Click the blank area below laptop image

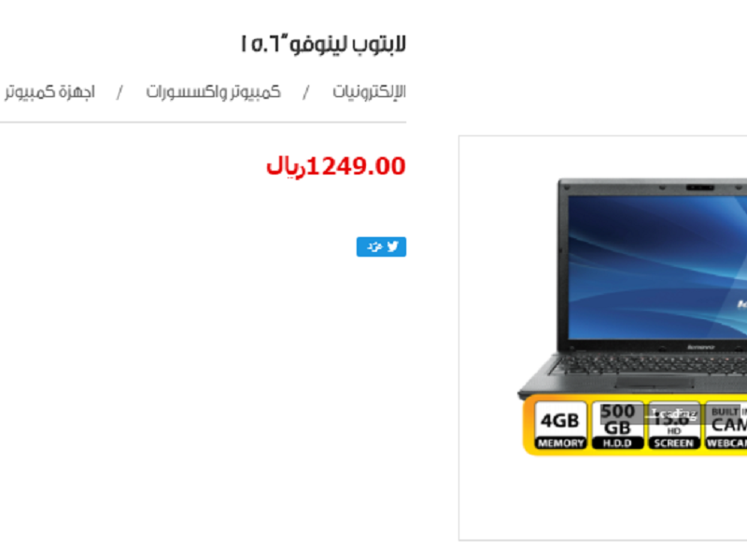coord(603,497)
